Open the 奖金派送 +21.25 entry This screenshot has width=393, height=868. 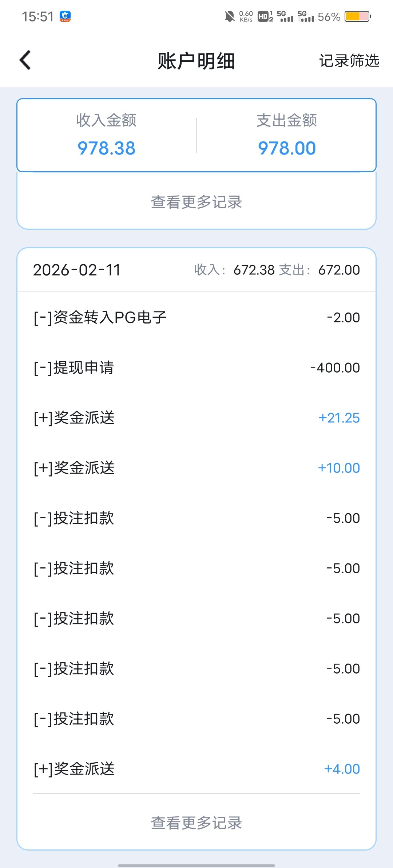click(x=196, y=418)
